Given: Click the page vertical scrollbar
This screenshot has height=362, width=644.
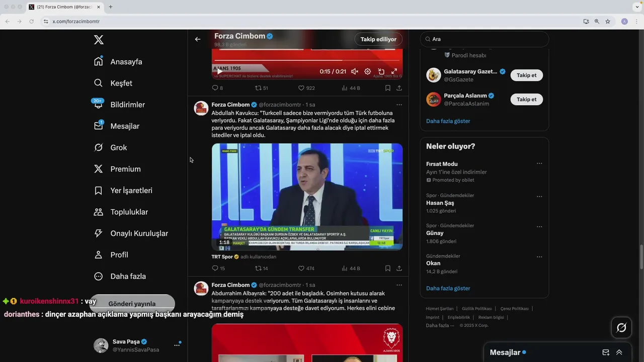Looking at the screenshot, I should [x=641, y=256].
